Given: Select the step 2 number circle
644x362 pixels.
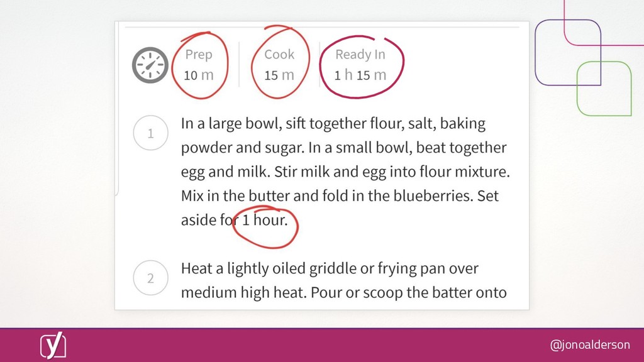Looking at the screenshot, I should [151, 278].
